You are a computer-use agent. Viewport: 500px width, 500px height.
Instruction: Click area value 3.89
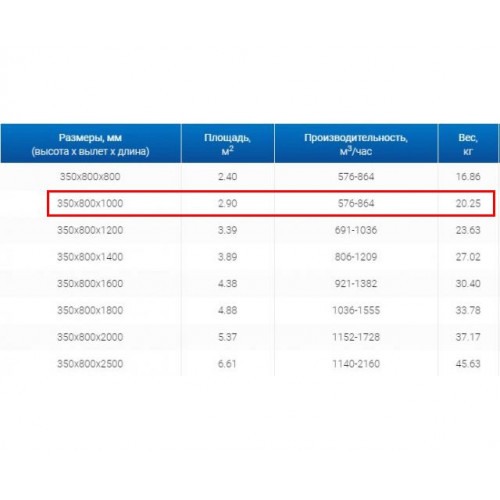coord(228,257)
